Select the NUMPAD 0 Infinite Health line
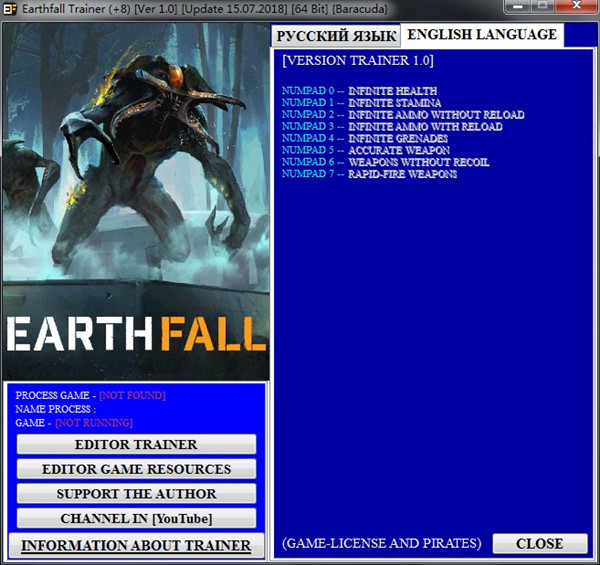 (x=359, y=91)
